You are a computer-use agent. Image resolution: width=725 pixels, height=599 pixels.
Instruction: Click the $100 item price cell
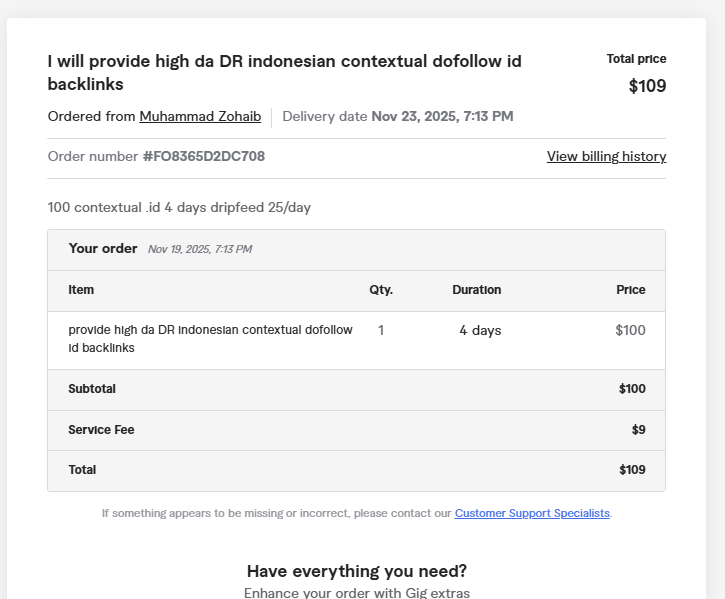pyautogui.click(x=630, y=331)
